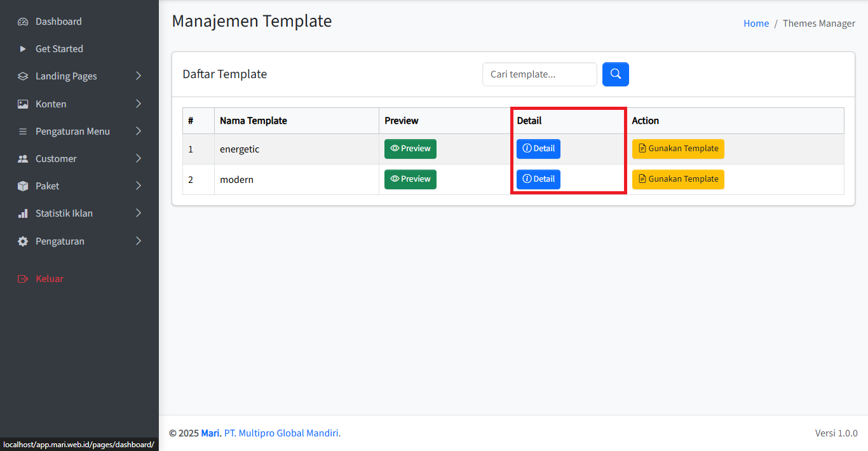This screenshot has height=451, width=868.
Task: Click the Paket box icon
Action: click(23, 186)
